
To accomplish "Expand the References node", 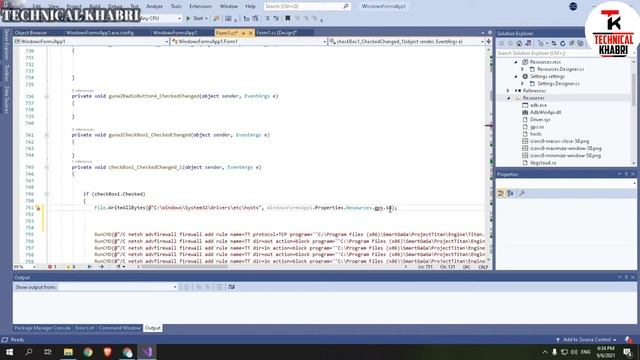I will point(509,91).
